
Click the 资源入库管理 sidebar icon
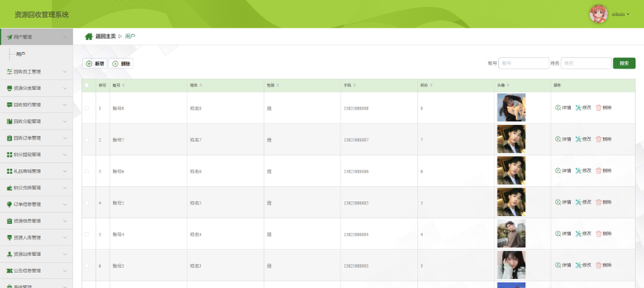[x=10, y=237]
